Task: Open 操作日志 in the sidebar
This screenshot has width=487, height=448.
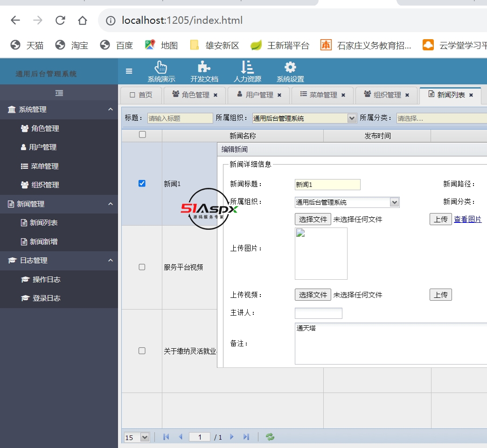Action: pos(59,279)
